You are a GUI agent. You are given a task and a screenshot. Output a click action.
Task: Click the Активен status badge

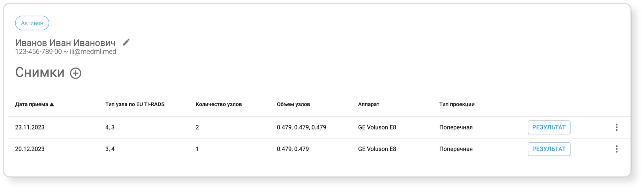(32, 23)
